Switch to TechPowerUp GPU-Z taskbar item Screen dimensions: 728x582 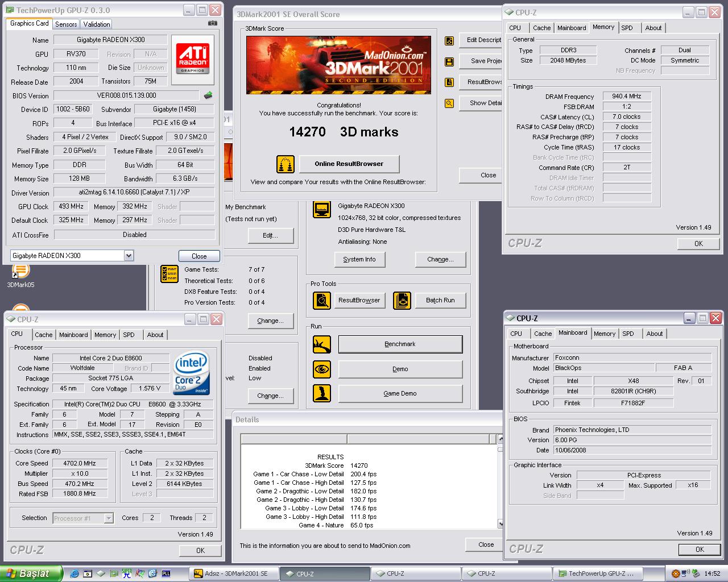[597, 573]
